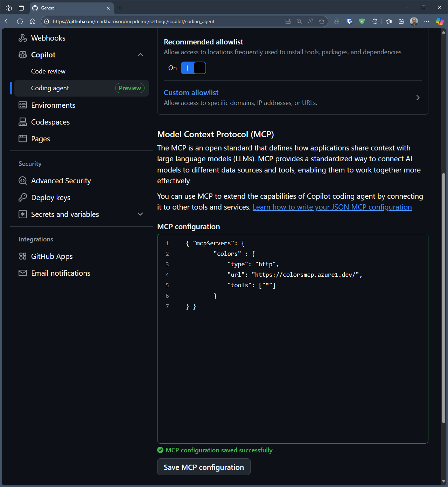Screen dimensions: 448x487
Task: Refresh the browser page
Action: pos(20,21)
